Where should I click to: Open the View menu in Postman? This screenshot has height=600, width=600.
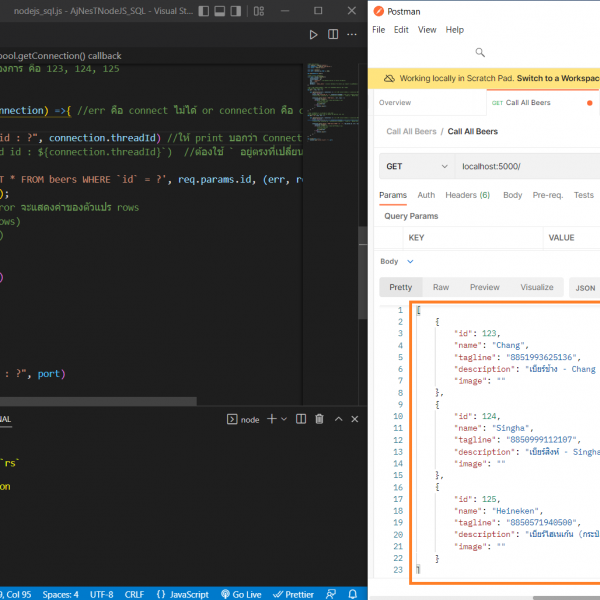(x=427, y=30)
